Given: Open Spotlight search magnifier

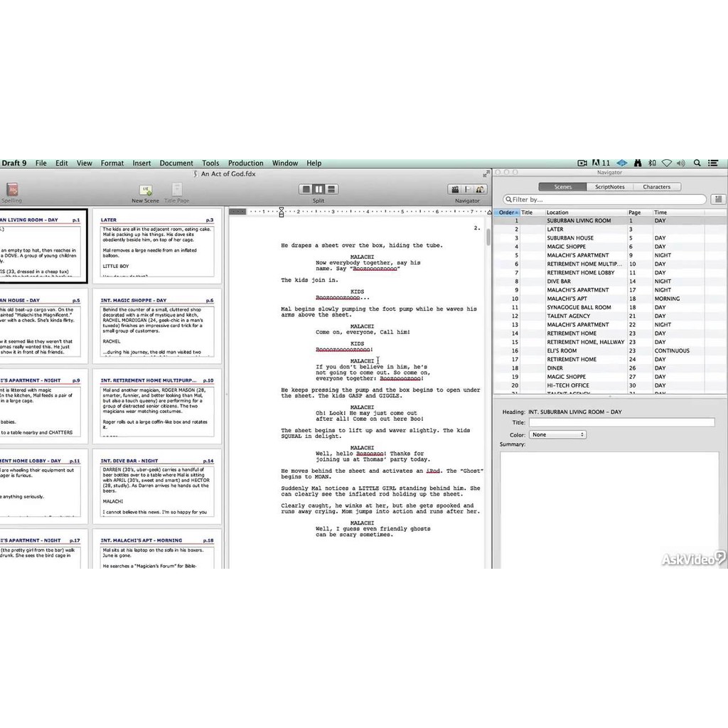Looking at the screenshot, I should click(697, 163).
